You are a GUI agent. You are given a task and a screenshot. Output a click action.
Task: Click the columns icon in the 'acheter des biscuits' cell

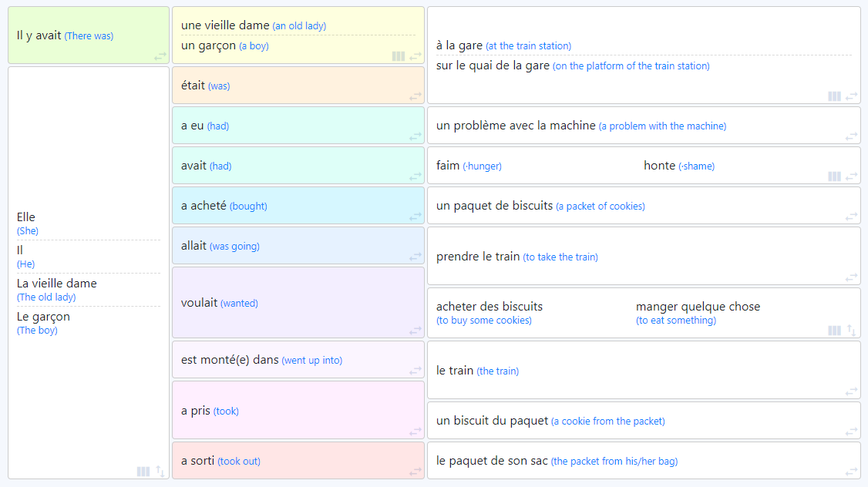tap(835, 331)
